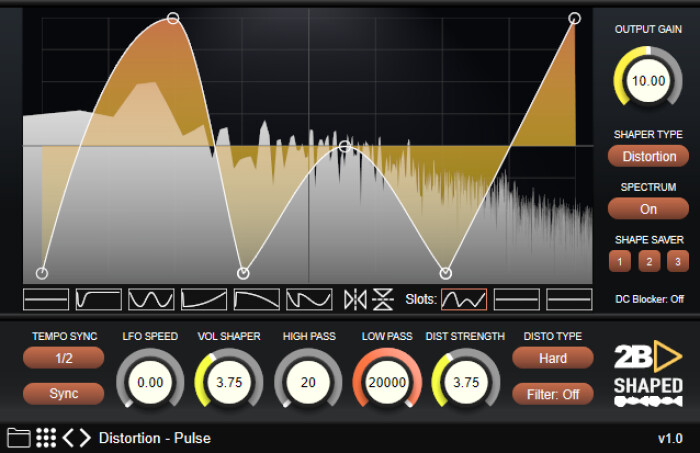Select the fast attack curve shape preset
The image size is (700, 453).
point(99,299)
